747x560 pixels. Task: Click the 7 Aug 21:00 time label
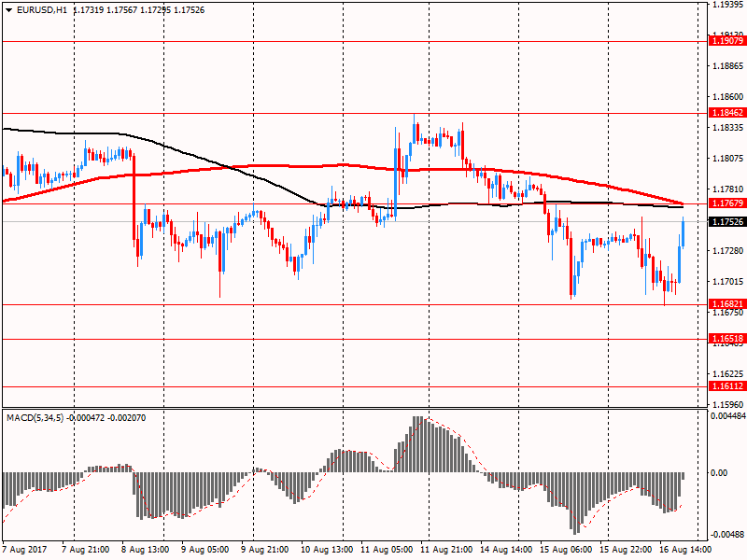coord(86,550)
